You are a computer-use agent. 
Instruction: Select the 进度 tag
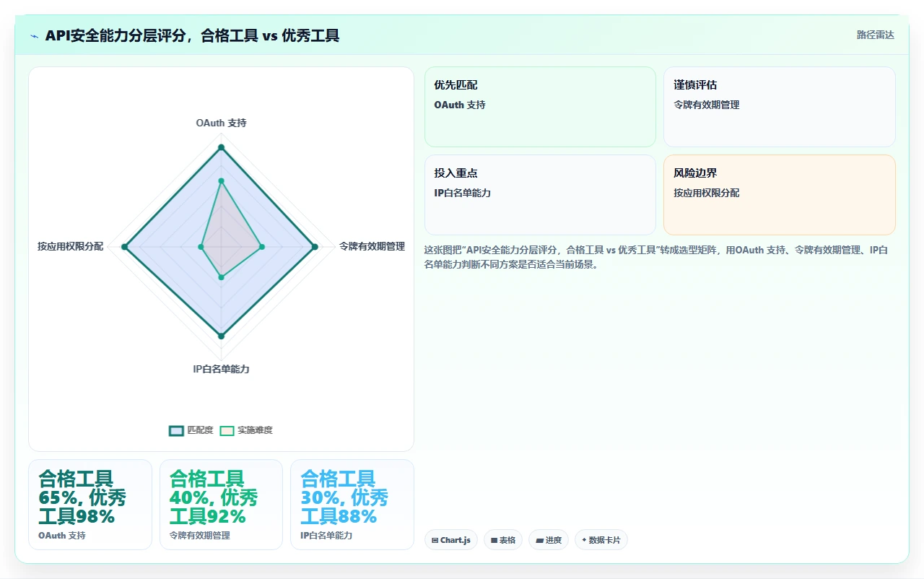tap(549, 540)
